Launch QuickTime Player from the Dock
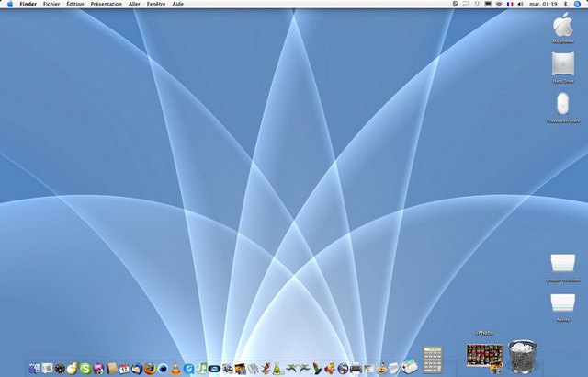Image resolution: width=588 pixels, height=377 pixels. pyautogui.click(x=188, y=369)
